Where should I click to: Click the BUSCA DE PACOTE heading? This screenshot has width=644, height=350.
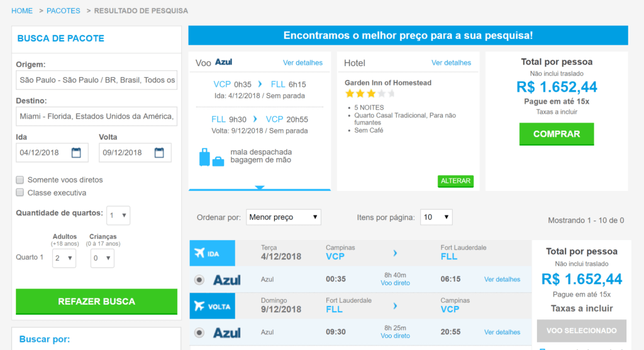point(61,38)
